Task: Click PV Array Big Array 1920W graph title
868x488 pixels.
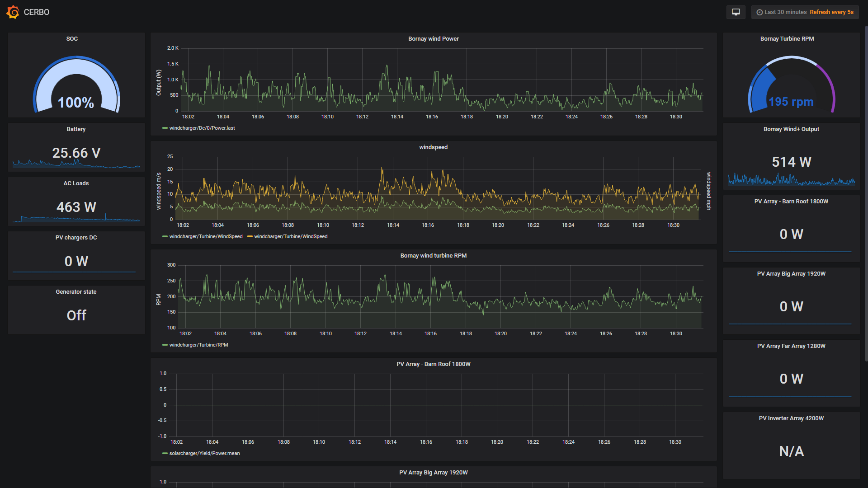Action: [x=434, y=473]
